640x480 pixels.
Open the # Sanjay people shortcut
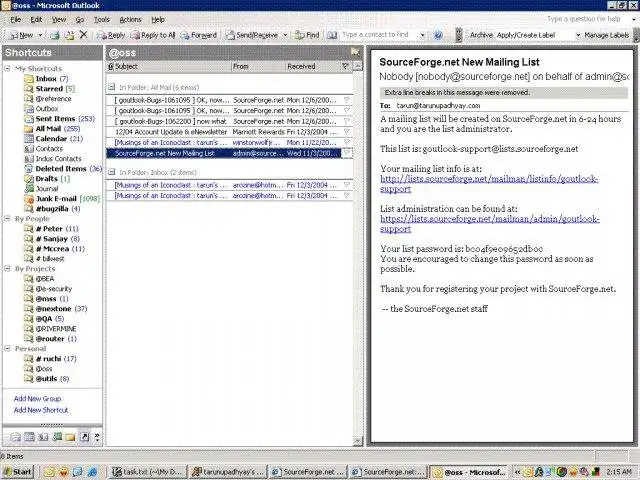tap(52, 239)
